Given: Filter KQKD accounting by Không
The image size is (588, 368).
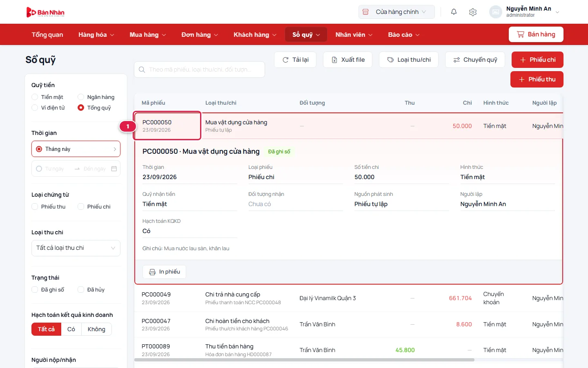Looking at the screenshot, I should pyautogui.click(x=96, y=329).
